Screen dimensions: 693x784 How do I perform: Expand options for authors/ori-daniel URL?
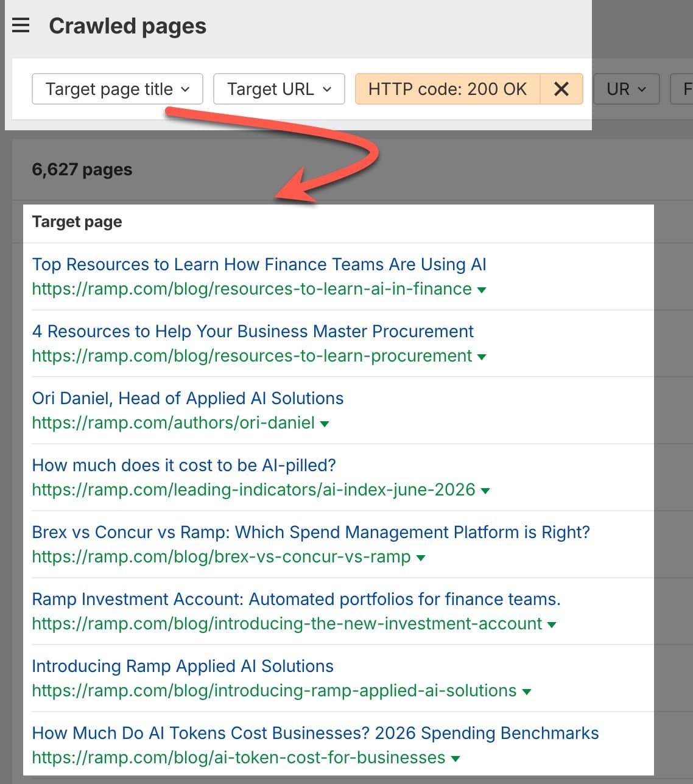coord(325,424)
